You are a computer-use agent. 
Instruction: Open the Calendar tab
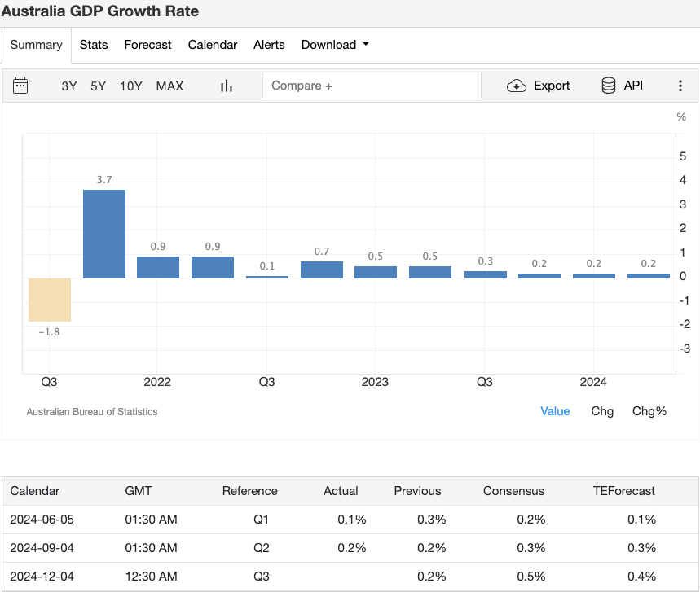[x=212, y=45]
